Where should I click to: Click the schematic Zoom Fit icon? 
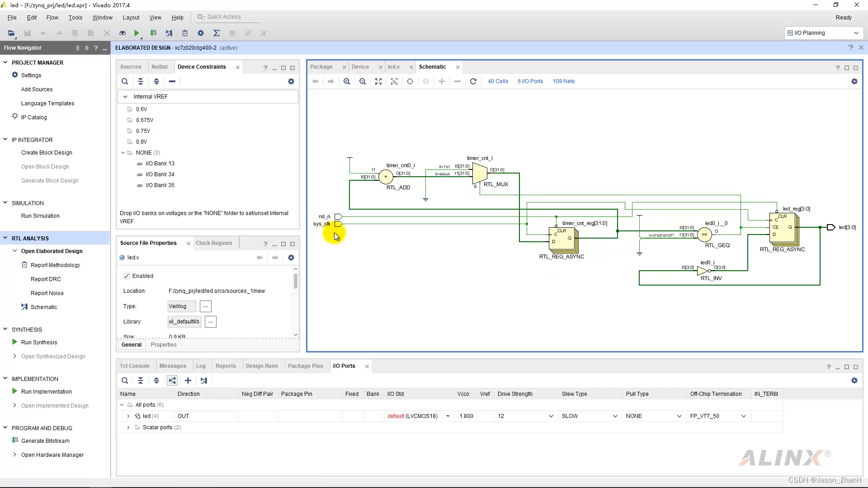[378, 81]
